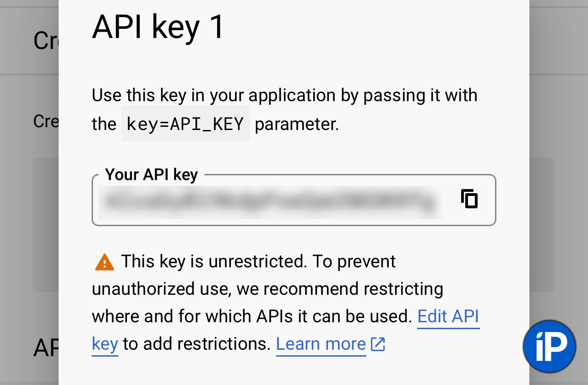Viewport: 588px width, 385px height.
Task: Click the "to add restrictions" text
Action: coord(197,344)
